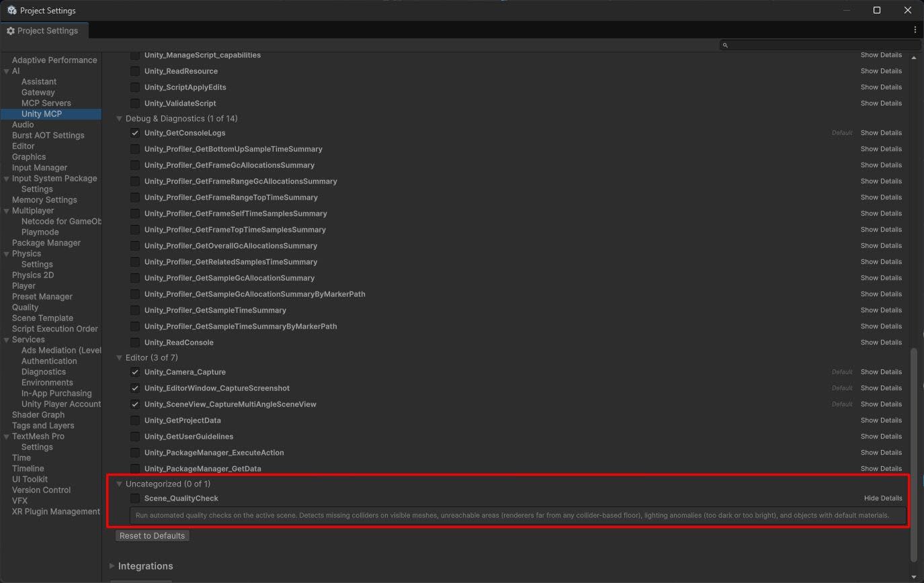Collapse the AI category in sidebar

[x=6, y=71]
